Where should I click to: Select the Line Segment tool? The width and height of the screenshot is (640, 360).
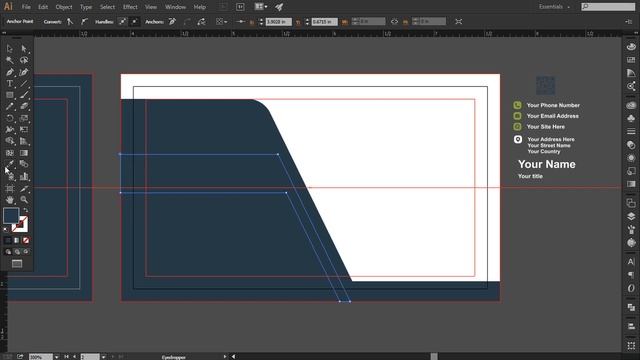(24, 84)
